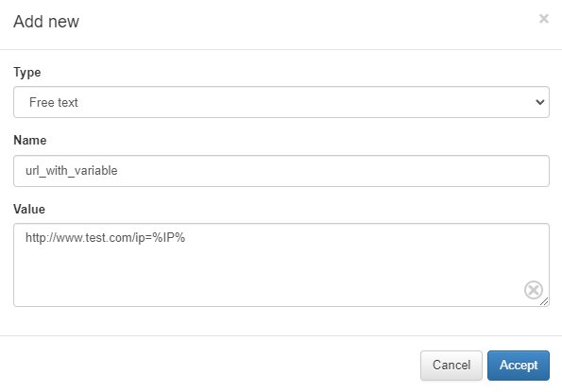Focus the Name field containing url_with_variable
This screenshot has height=392, width=562.
281,171
